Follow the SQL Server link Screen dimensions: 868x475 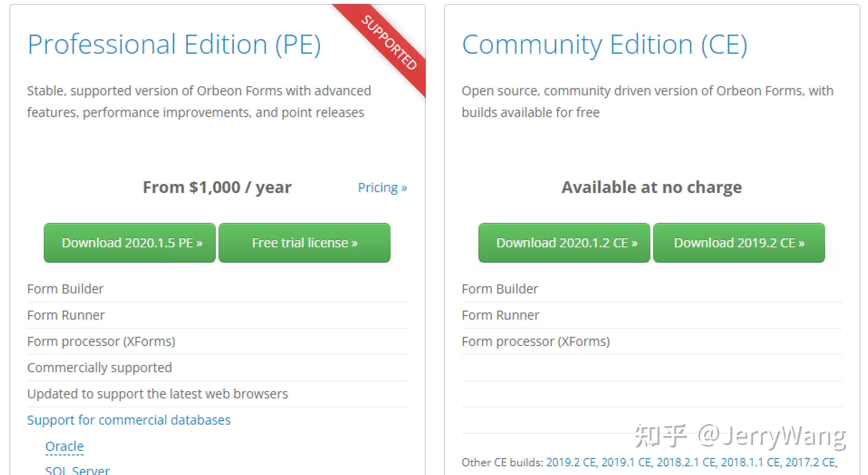point(78,470)
